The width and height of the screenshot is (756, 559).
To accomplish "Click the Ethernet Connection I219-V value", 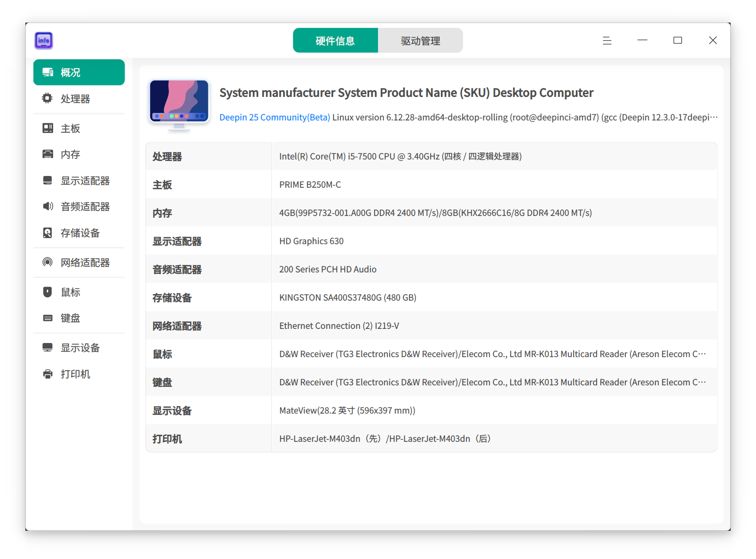I will point(339,326).
